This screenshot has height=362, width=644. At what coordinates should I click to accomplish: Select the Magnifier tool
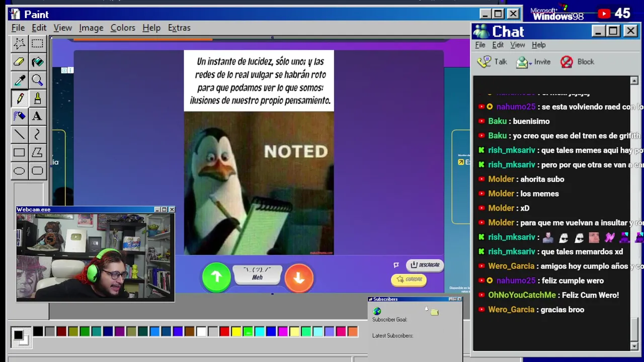click(x=37, y=80)
